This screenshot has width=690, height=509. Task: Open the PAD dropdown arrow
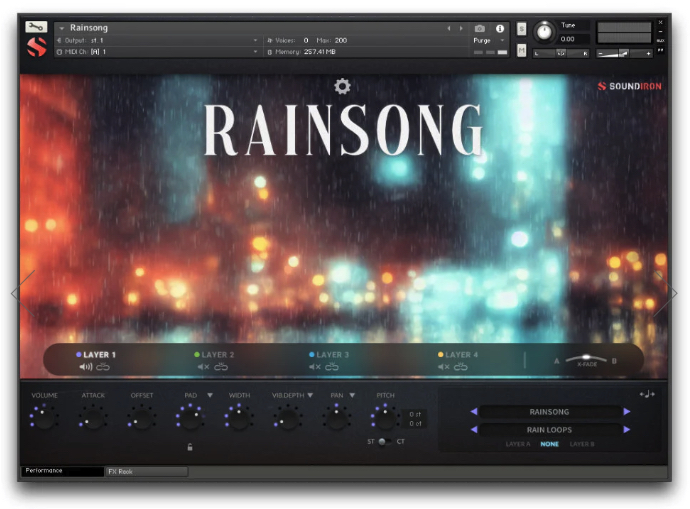click(x=210, y=395)
